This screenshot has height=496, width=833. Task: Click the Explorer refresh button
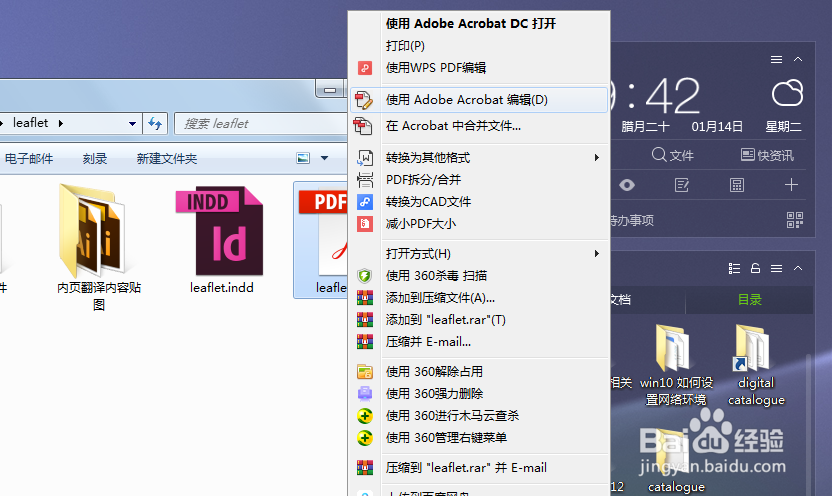tap(155, 124)
